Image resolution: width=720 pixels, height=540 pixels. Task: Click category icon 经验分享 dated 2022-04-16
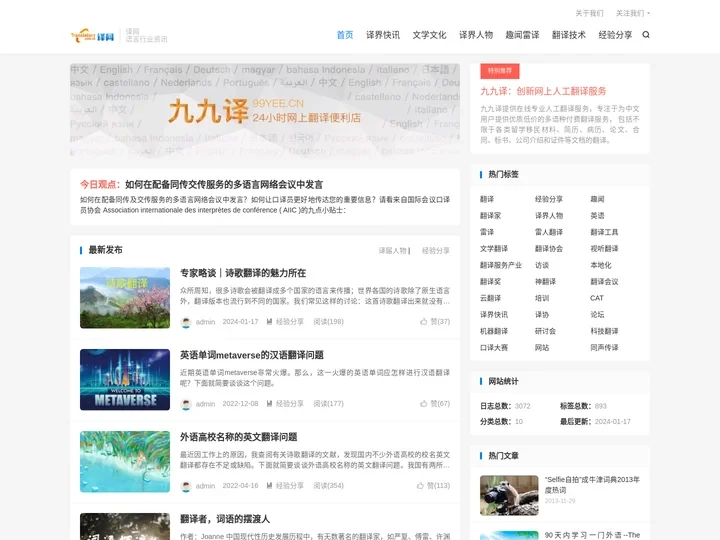click(270, 485)
